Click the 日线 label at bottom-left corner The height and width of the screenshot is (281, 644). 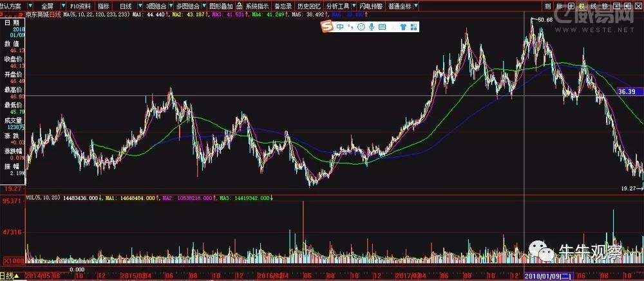pyautogui.click(x=6, y=276)
